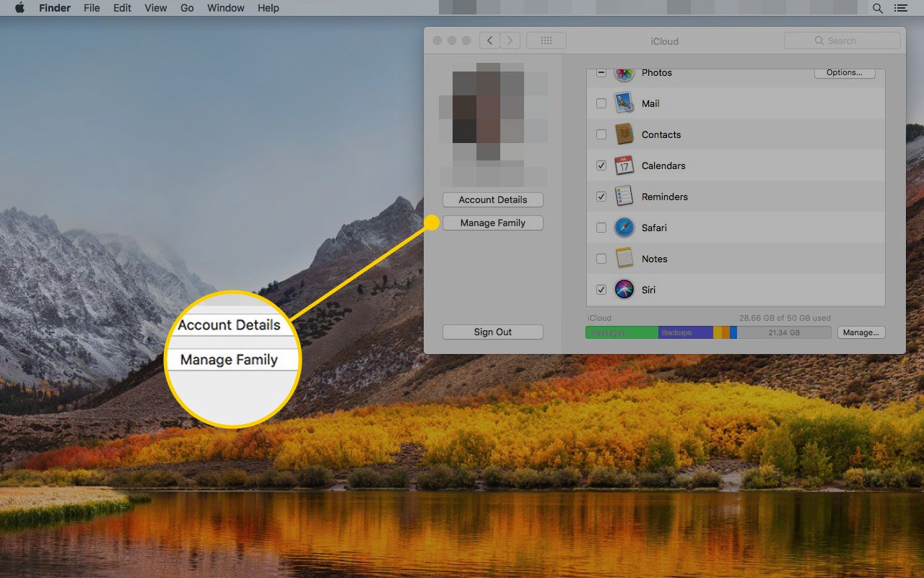This screenshot has height=578, width=924.
Task: Show all preferences grid button
Action: coord(546,41)
